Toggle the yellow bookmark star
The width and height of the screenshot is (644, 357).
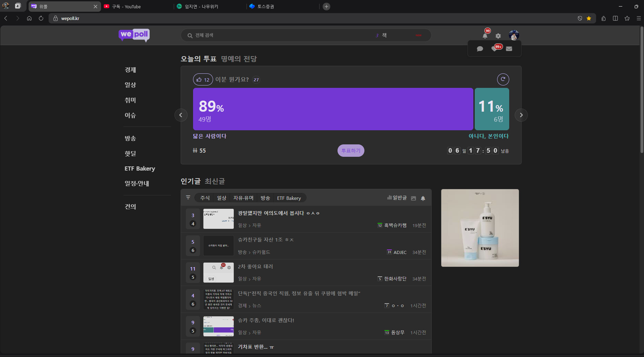click(x=589, y=18)
